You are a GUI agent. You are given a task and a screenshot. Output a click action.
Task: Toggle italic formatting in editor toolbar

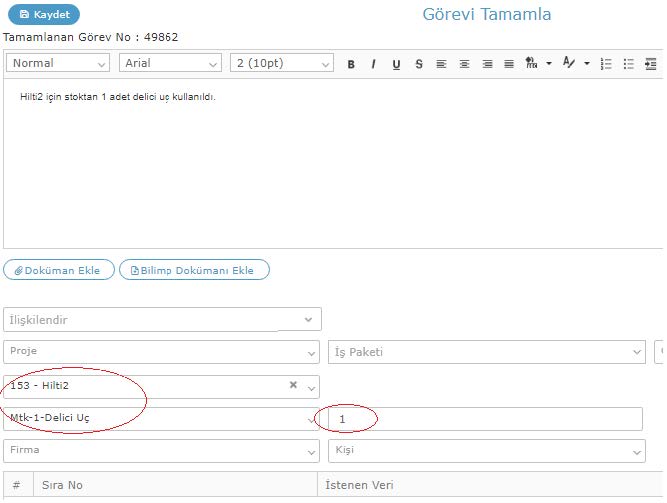click(373, 64)
